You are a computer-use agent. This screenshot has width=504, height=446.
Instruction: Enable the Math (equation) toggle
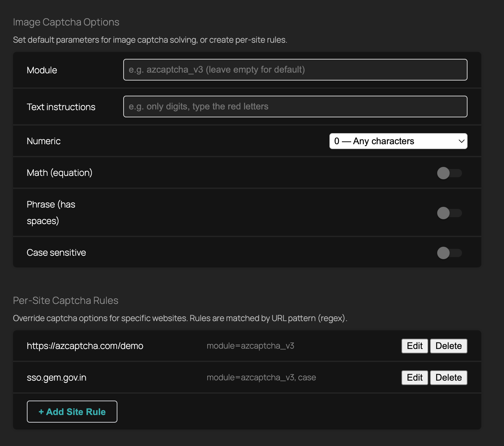tap(449, 173)
